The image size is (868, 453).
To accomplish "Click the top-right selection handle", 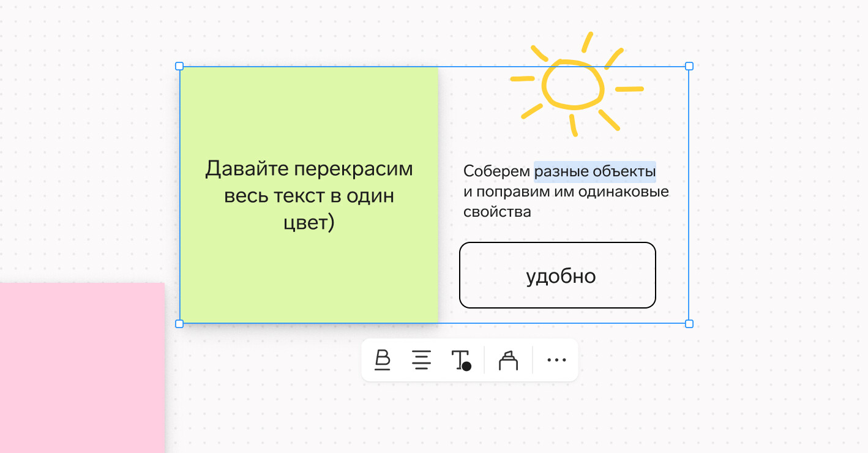I will coord(689,66).
